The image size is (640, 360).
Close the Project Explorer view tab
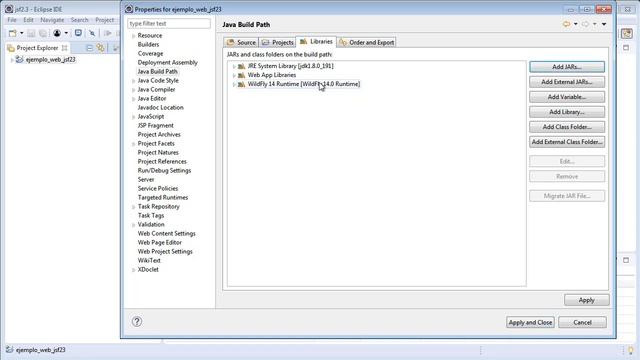pos(64,48)
